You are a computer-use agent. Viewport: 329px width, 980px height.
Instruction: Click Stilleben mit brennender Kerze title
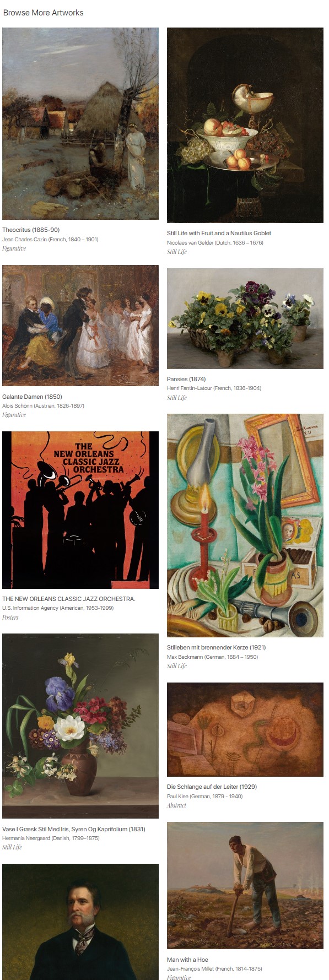[x=216, y=647]
